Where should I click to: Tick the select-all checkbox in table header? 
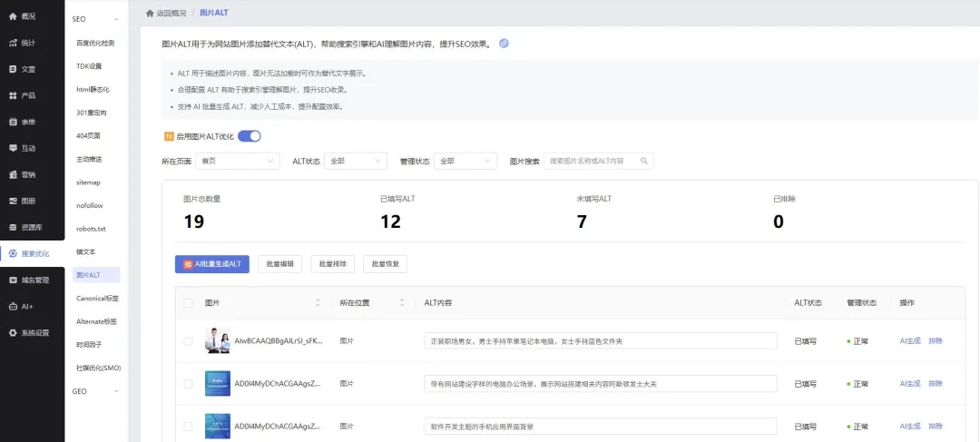pos(188,302)
